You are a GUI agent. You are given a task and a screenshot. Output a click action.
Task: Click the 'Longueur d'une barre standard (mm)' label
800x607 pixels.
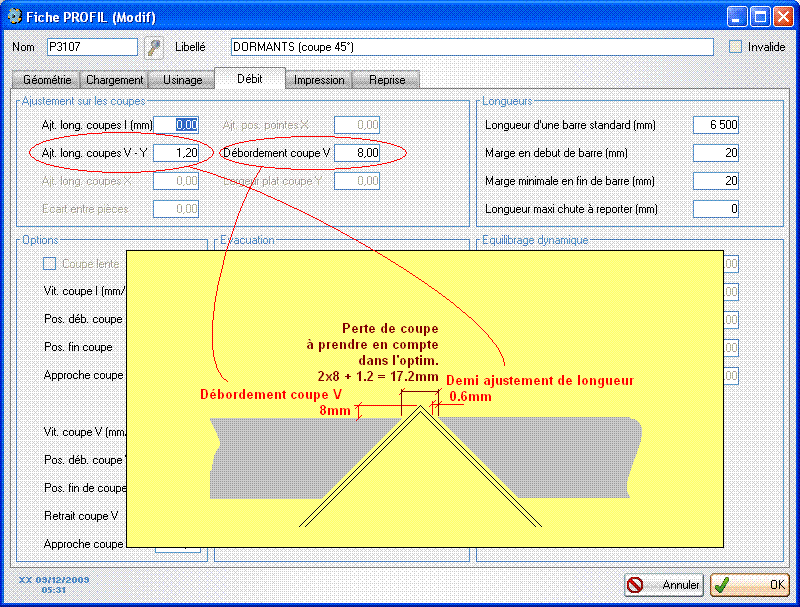570,125
